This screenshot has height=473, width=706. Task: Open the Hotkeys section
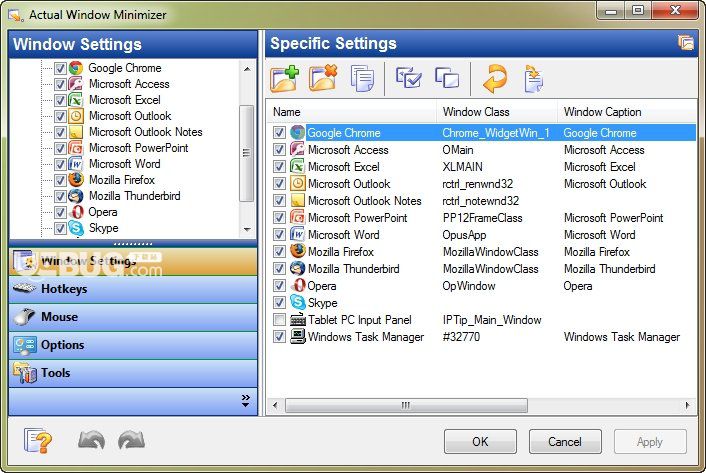coord(133,289)
